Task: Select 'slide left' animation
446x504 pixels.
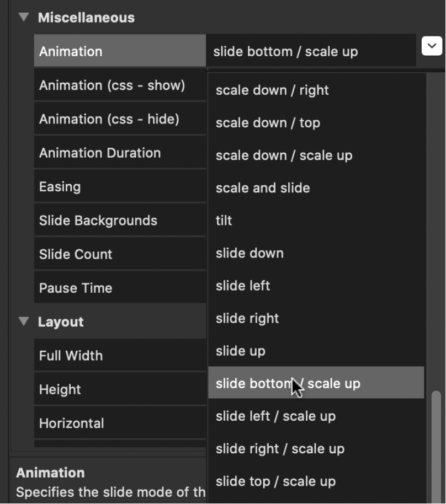Action: point(316,286)
